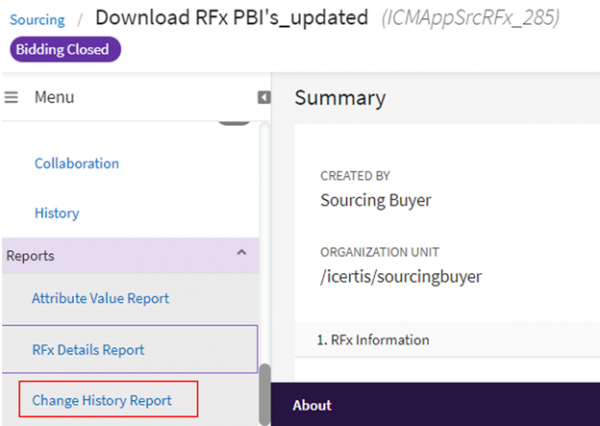Viewport: 600px width, 426px height.
Task: Click the Sourcing Buyer creator name
Action: (x=375, y=200)
